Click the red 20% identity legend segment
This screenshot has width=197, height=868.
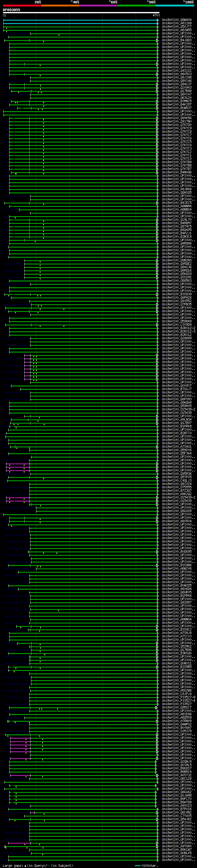22,6
